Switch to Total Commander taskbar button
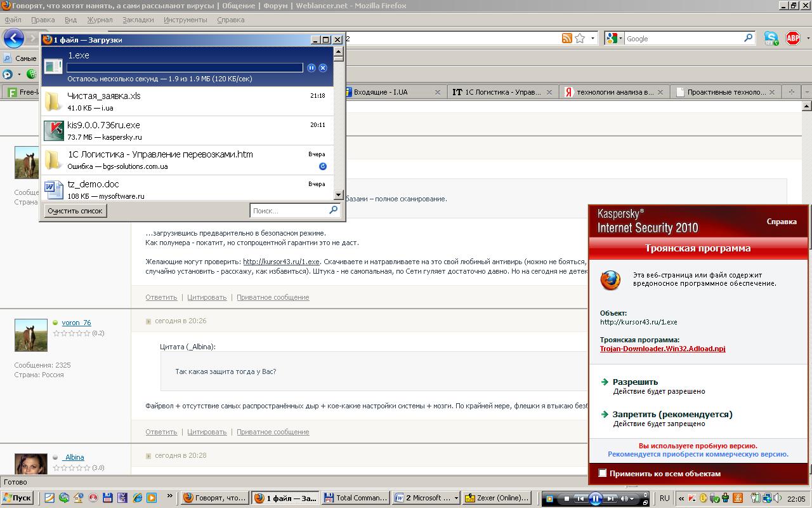 [355, 498]
